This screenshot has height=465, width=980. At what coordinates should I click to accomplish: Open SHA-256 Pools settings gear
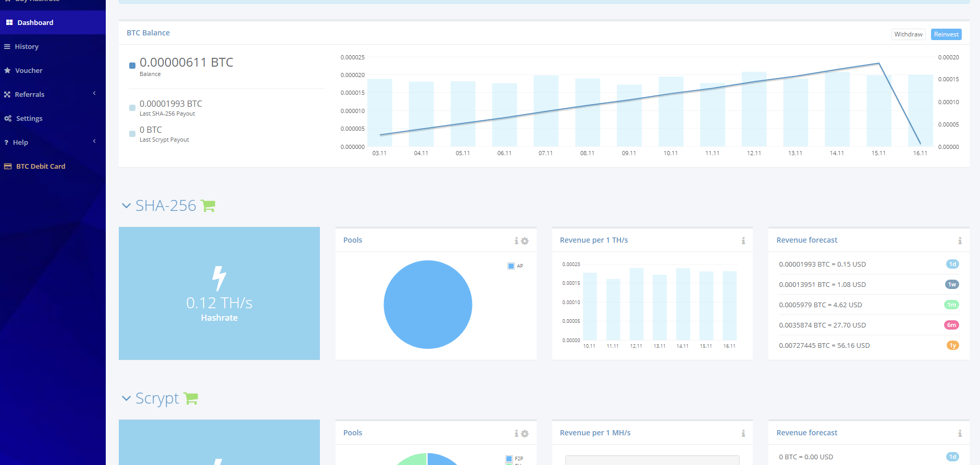point(525,241)
